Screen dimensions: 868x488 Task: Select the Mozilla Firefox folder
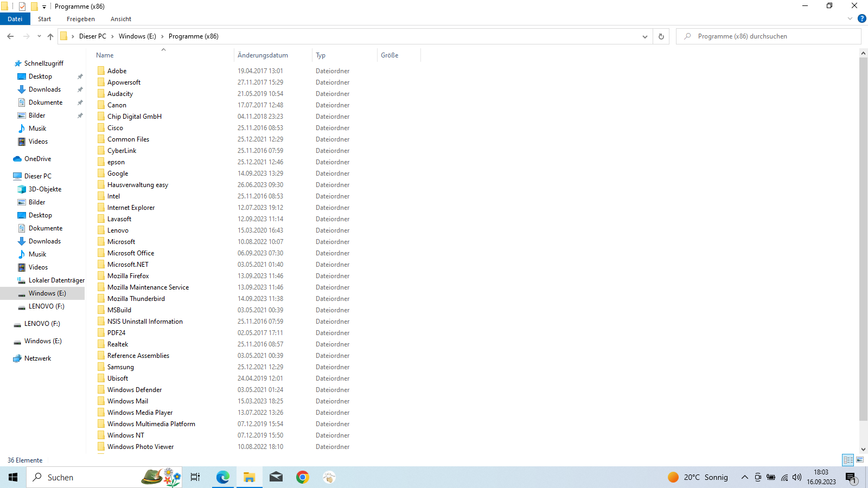click(x=128, y=276)
